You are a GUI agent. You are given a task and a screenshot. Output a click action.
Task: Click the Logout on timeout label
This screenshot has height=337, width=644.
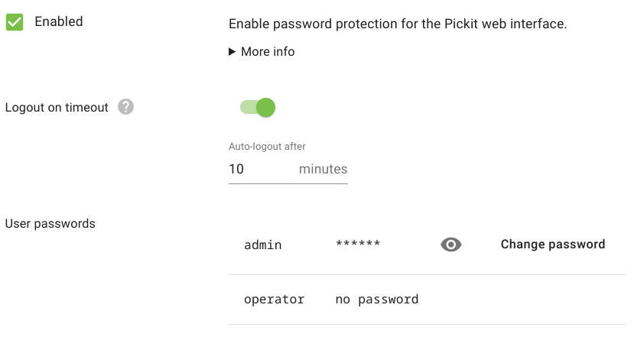point(57,108)
